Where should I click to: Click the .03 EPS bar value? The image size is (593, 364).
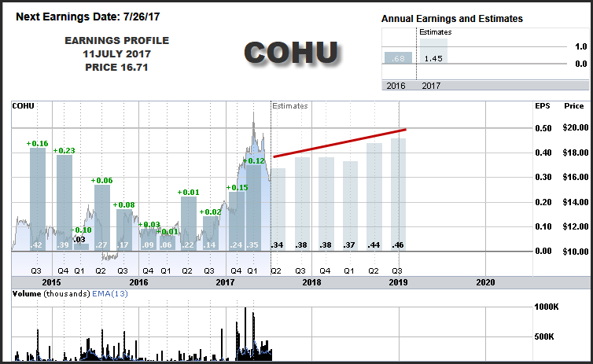(x=79, y=239)
